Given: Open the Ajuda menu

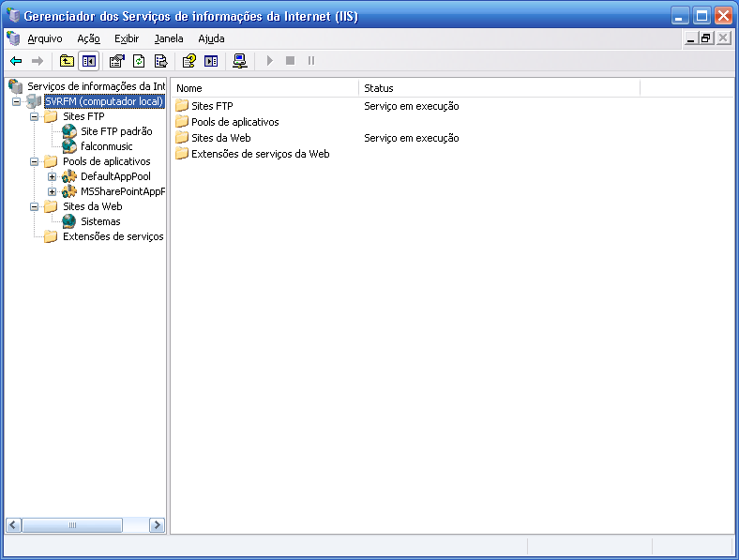Looking at the screenshot, I should [x=211, y=38].
